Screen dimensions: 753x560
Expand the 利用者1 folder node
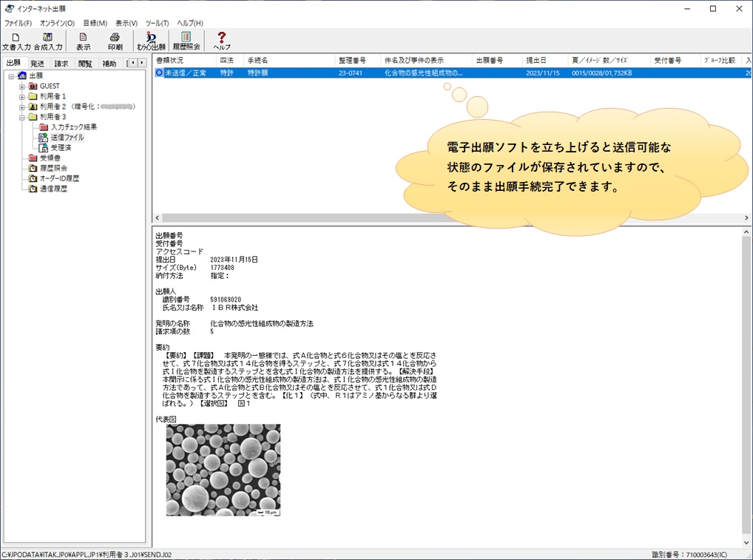pos(22,97)
